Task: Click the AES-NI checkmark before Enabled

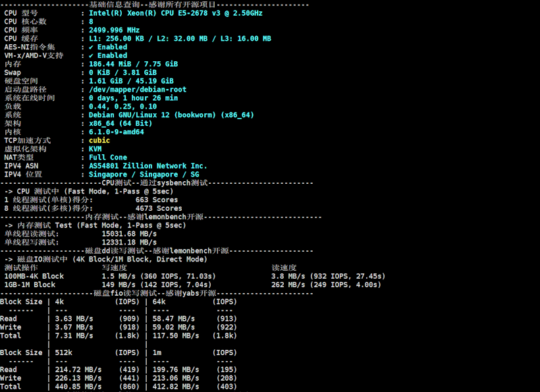Action: [x=92, y=47]
